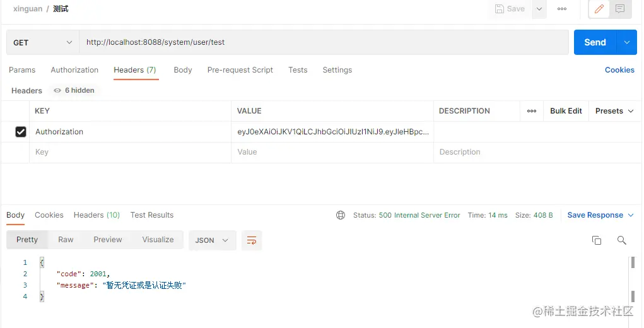644x328 pixels.
Task: Switch to the Params tab
Action: (x=22, y=70)
